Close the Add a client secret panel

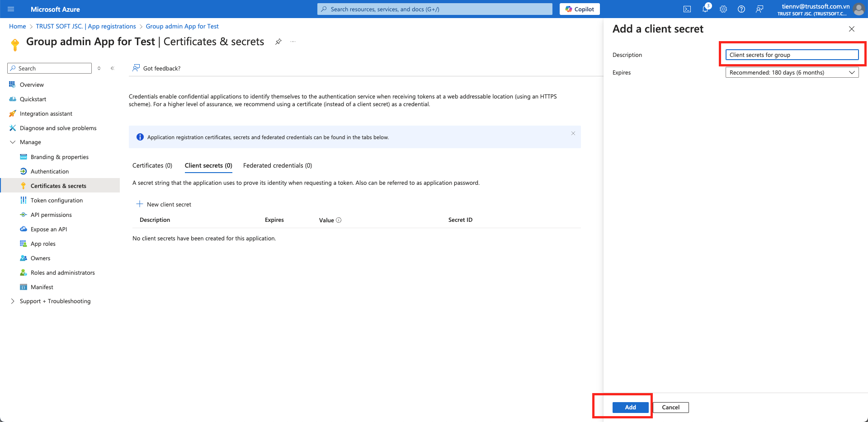pyautogui.click(x=852, y=29)
